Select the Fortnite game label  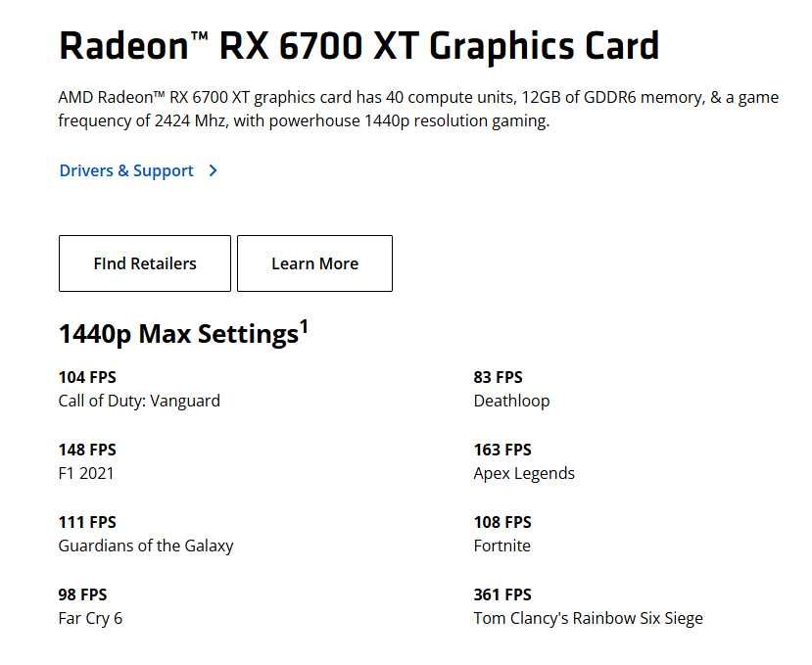point(502,546)
